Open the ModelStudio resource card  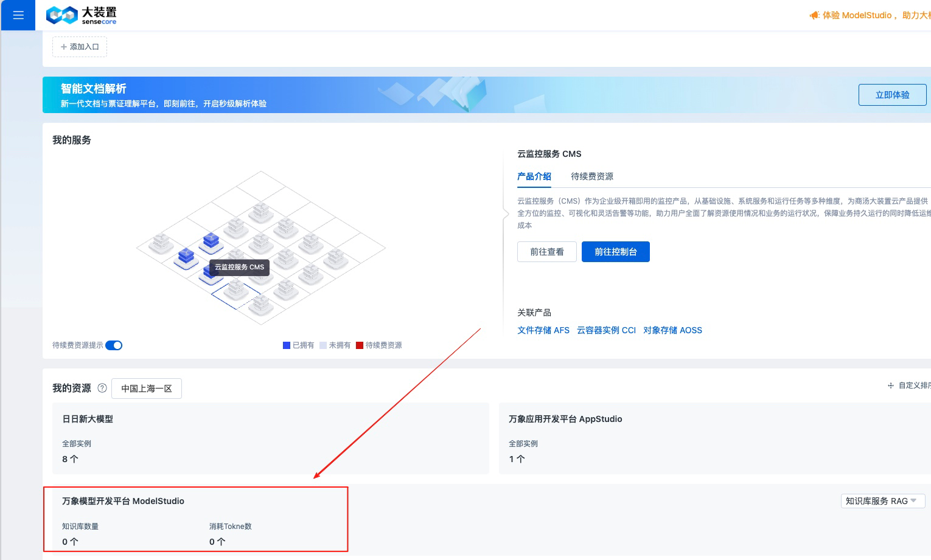tap(195, 519)
